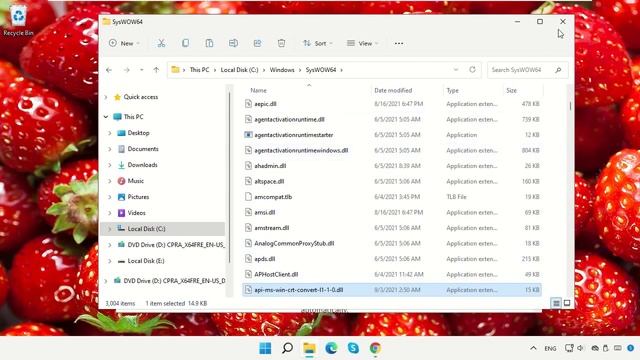Click the network tray icon

coord(569,348)
